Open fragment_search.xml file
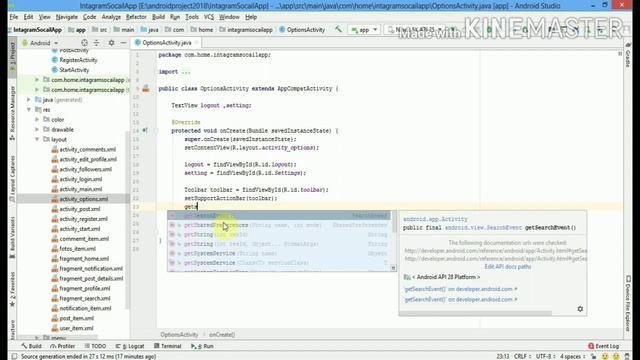This screenshot has width=640, height=360. coord(84,298)
